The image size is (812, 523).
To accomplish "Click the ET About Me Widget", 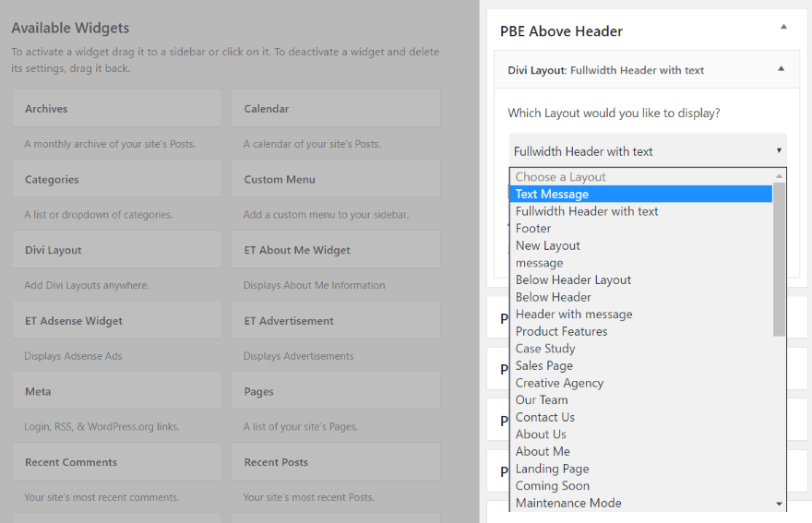I will [336, 250].
